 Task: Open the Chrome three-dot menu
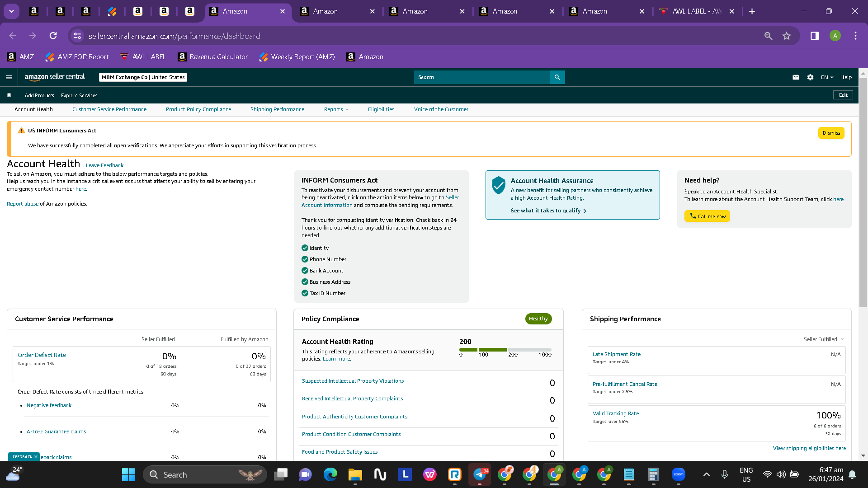[x=855, y=36]
